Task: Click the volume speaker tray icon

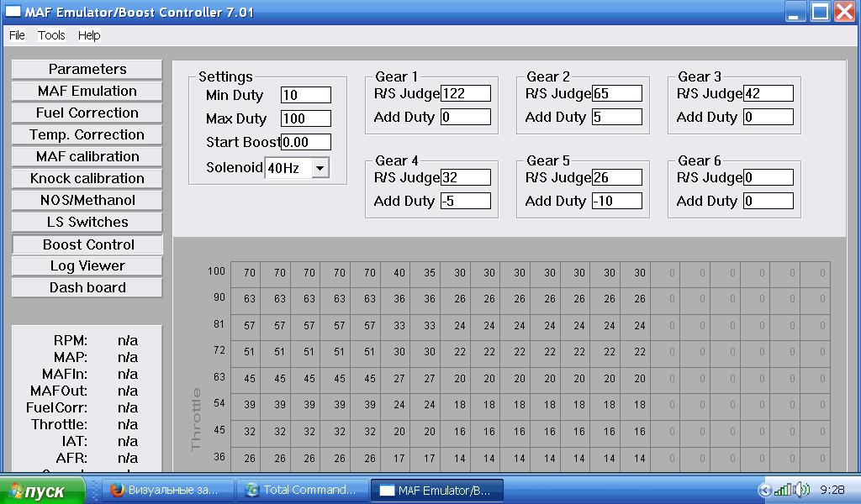Action: coord(803,489)
